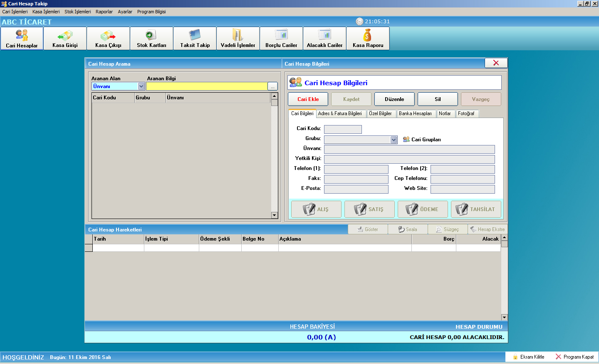Open the Alacaklı Cariler report icon

(324, 38)
